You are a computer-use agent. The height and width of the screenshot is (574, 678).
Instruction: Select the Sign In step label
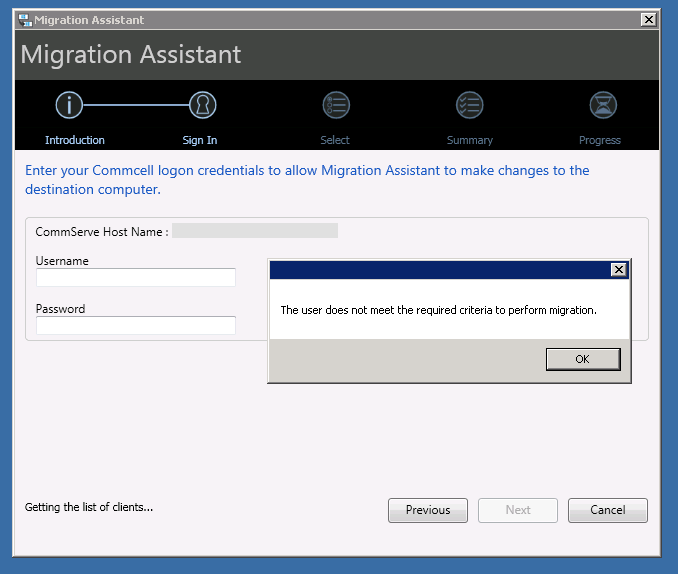200,140
